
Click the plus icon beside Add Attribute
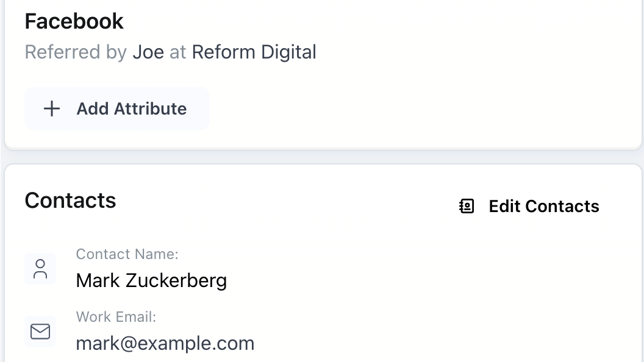[x=52, y=109]
